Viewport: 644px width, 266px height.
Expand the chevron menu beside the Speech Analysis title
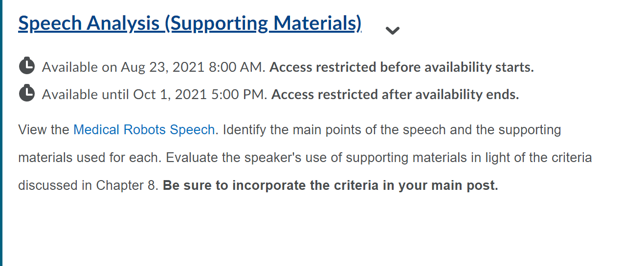click(x=393, y=31)
